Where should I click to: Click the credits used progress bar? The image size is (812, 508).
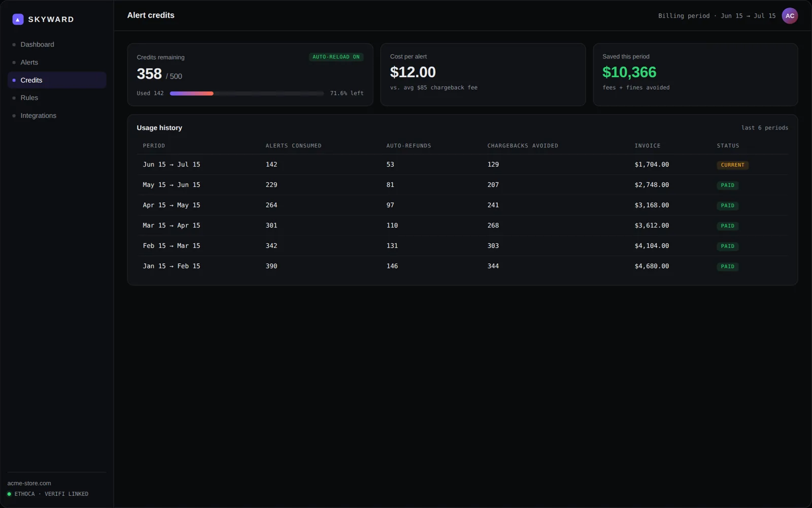pos(247,93)
